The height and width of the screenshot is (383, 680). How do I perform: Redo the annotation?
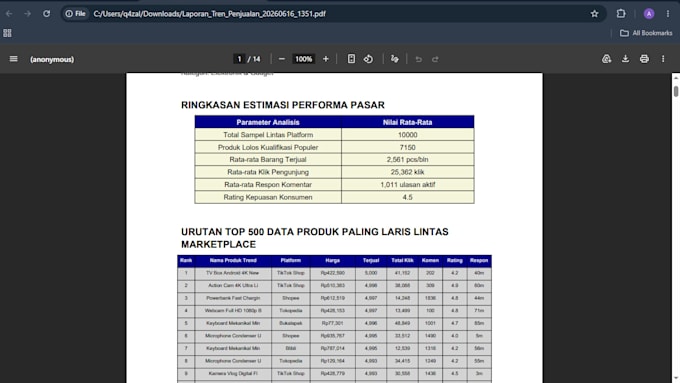pyautogui.click(x=435, y=59)
